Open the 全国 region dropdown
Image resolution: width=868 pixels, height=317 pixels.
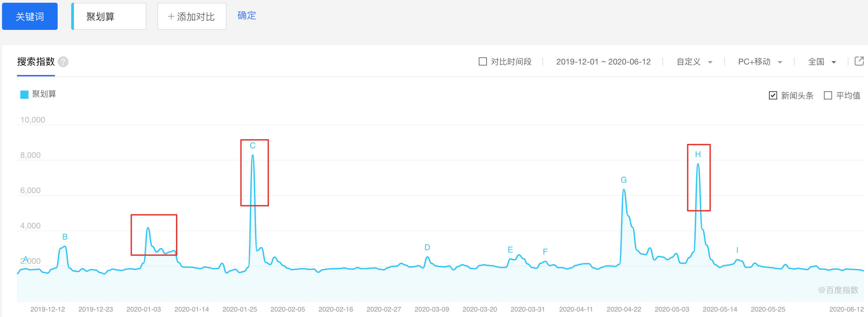[x=822, y=62]
